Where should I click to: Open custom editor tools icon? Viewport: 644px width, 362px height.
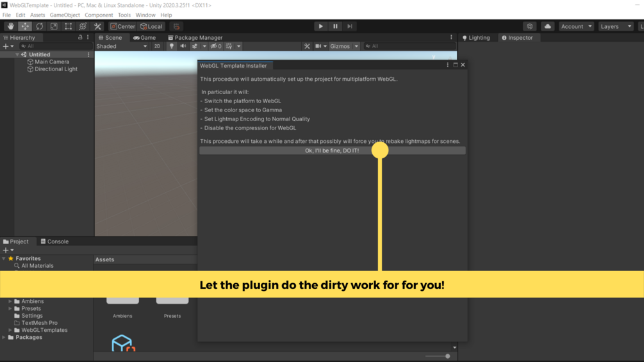(97, 26)
